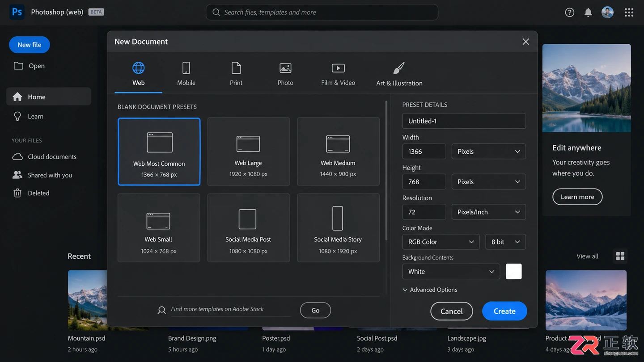Click the Adobe Stock search magnifier icon
The image size is (644, 362).
click(x=162, y=310)
